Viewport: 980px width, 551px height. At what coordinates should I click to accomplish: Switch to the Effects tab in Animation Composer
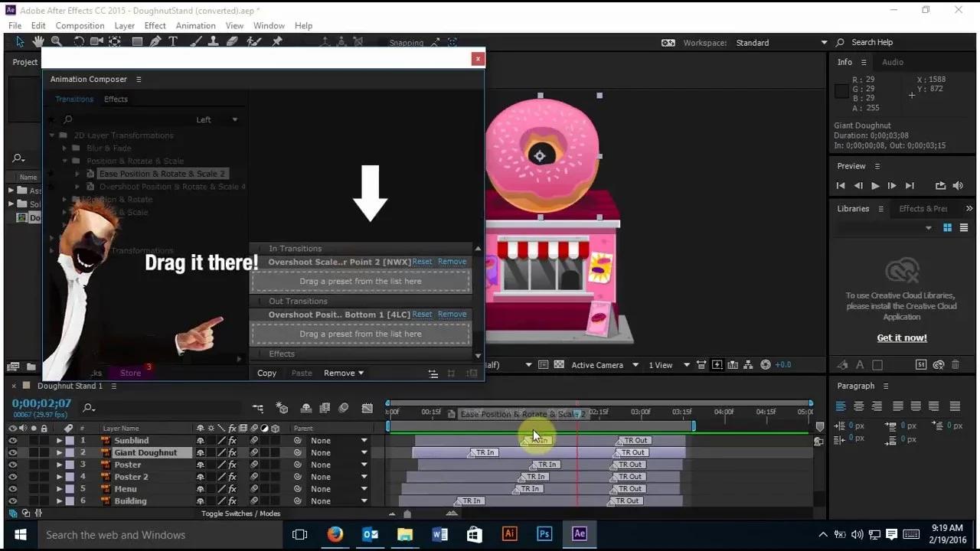pyautogui.click(x=116, y=99)
